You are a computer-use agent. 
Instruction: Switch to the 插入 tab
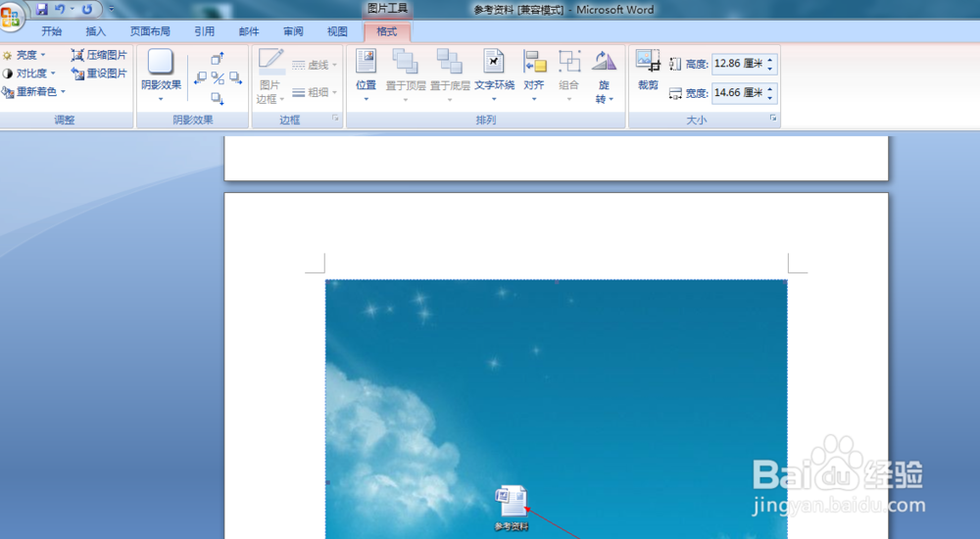[x=96, y=31]
